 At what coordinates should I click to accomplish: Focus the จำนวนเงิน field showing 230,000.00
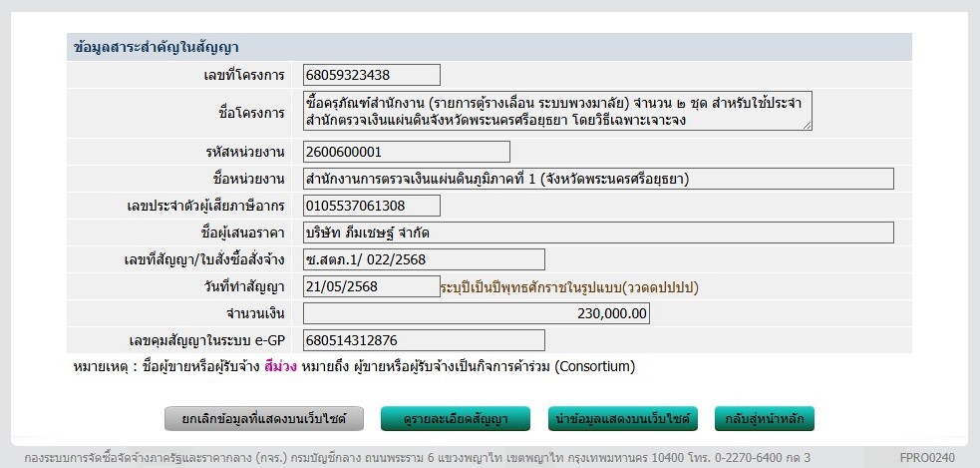(477, 313)
